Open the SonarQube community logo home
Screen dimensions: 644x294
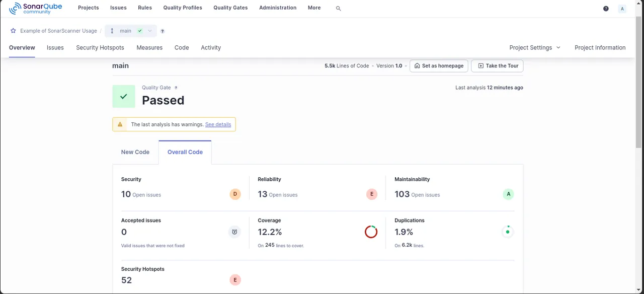pyautogui.click(x=35, y=8)
